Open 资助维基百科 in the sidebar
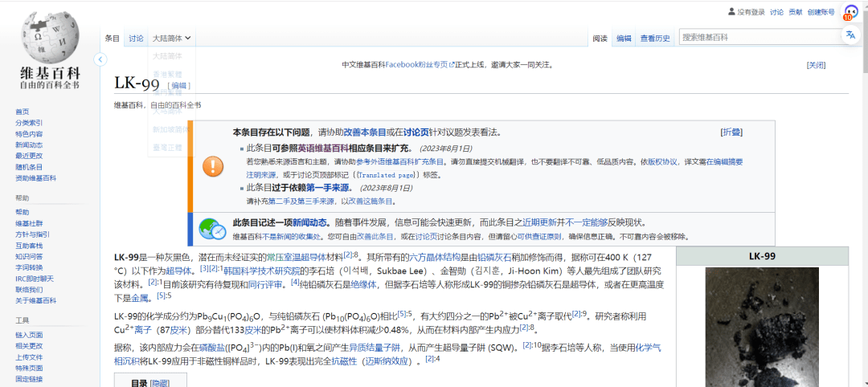Screen dimensions: 868x387 [36, 178]
